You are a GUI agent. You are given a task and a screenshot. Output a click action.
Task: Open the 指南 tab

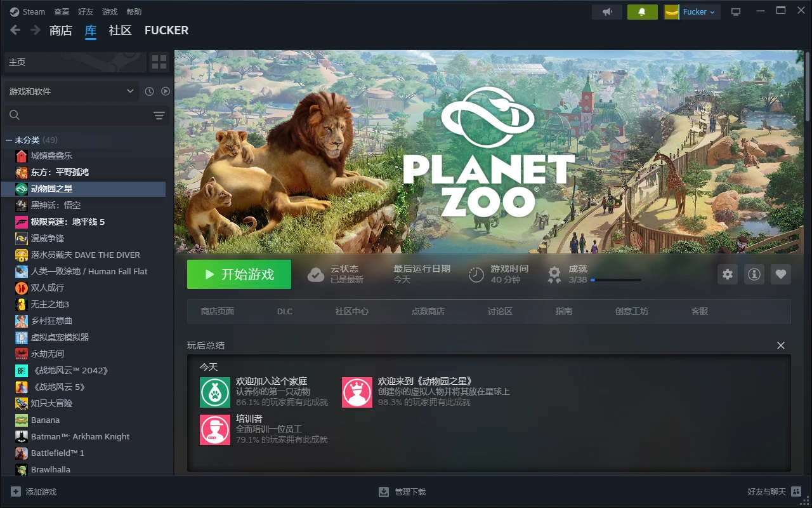[x=564, y=311]
